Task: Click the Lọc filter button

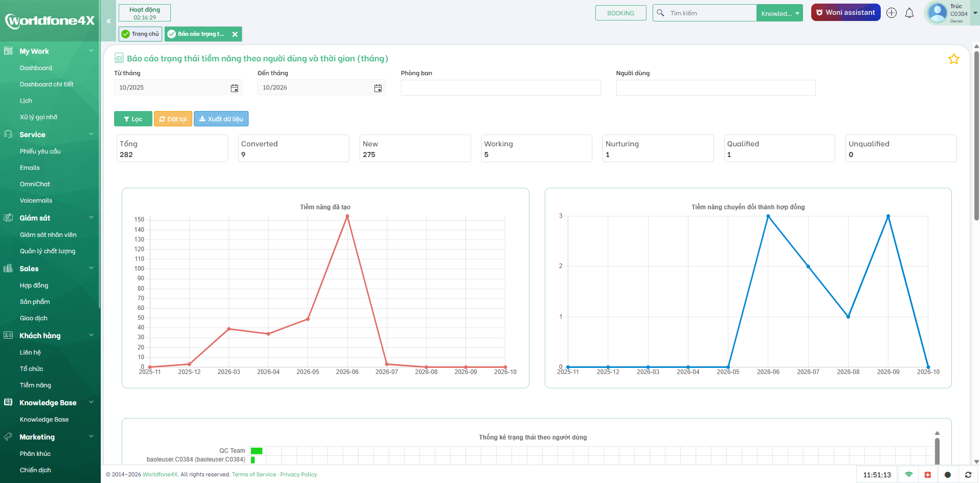Action: [x=133, y=119]
